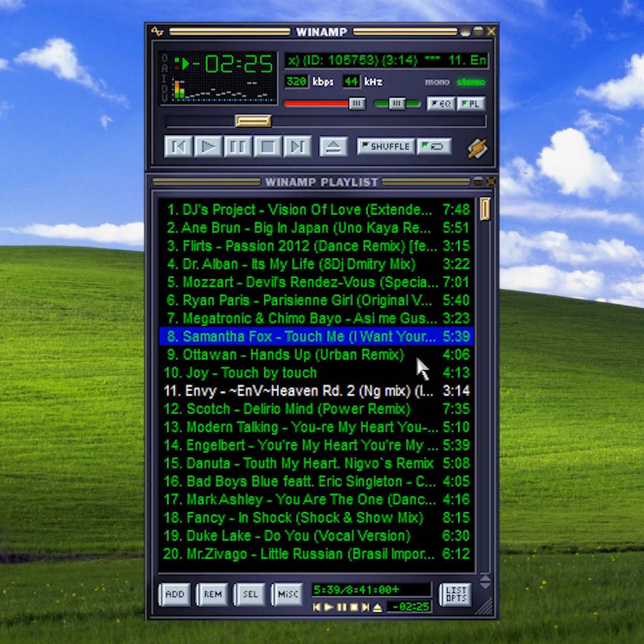Skip to next track button
The image size is (644, 644).
pyautogui.click(x=297, y=147)
